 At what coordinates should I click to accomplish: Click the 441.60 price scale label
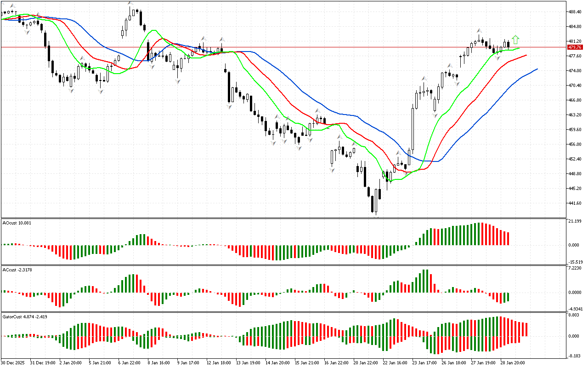click(x=575, y=203)
